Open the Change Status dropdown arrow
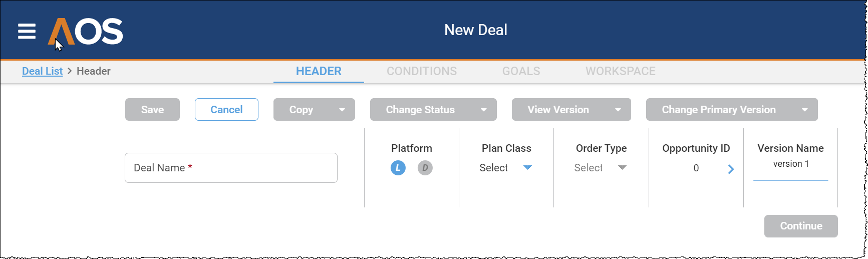 coord(484,110)
